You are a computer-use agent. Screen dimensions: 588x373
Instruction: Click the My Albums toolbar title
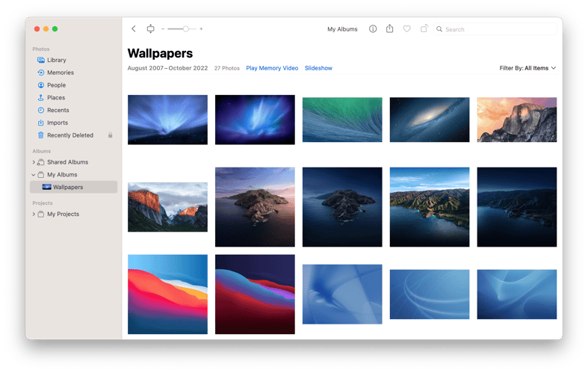click(x=342, y=29)
